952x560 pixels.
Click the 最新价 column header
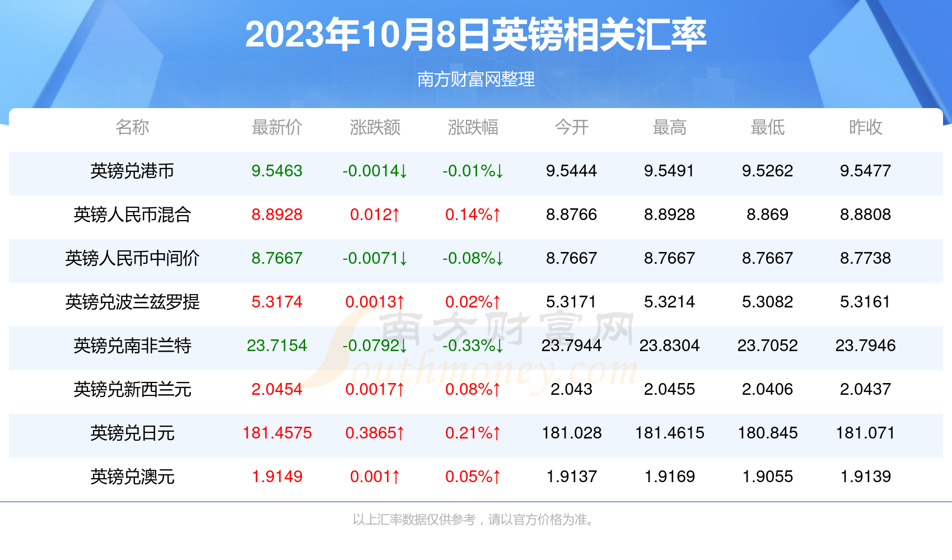277,127
